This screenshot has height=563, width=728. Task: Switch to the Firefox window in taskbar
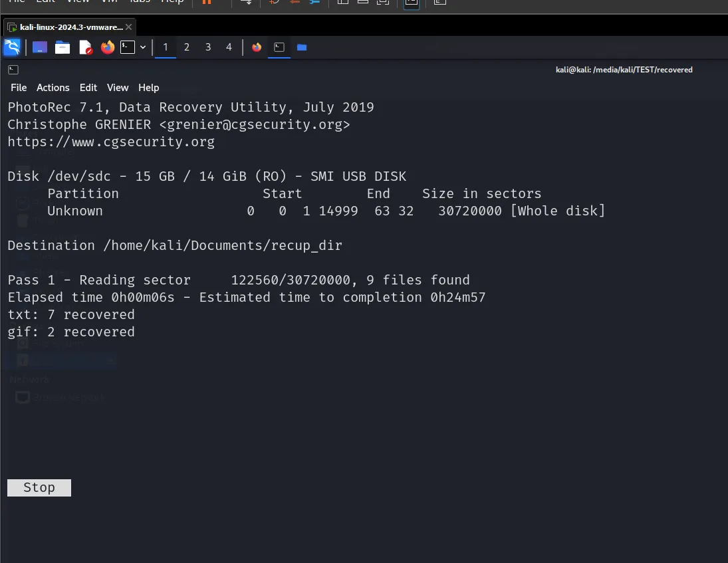tap(257, 47)
